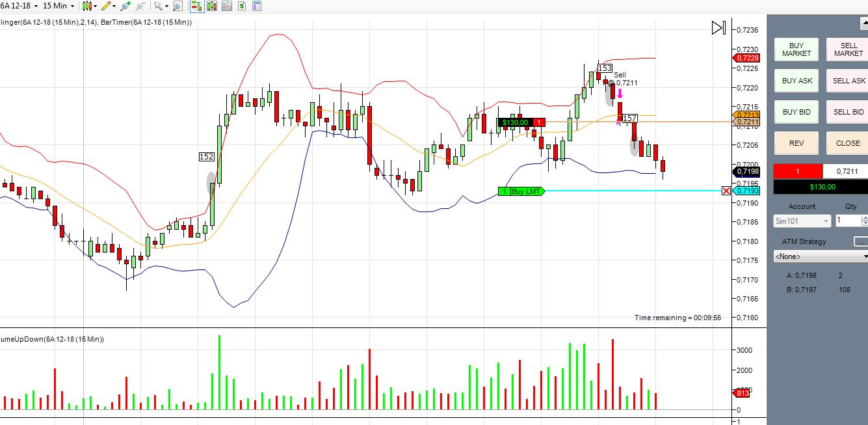Click the BUY MARKET button
868x425 pixels.
coord(796,49)
